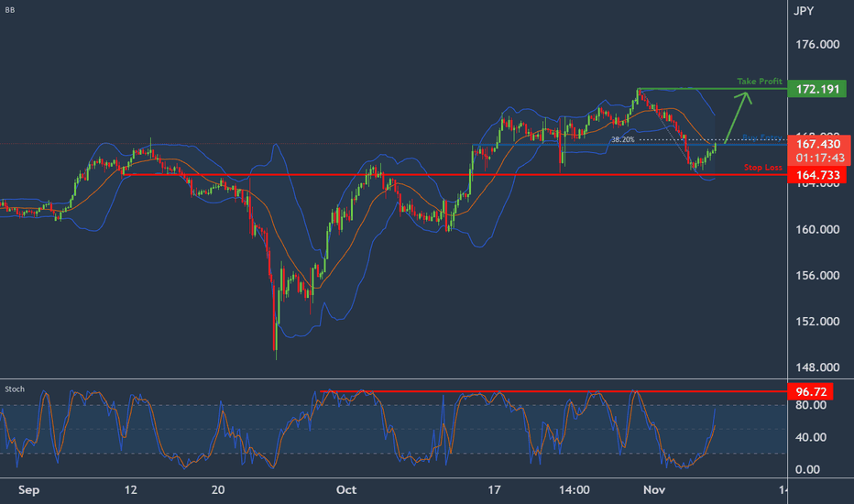Click the 0.00 stochastic axis value

[x=807, y=470]
